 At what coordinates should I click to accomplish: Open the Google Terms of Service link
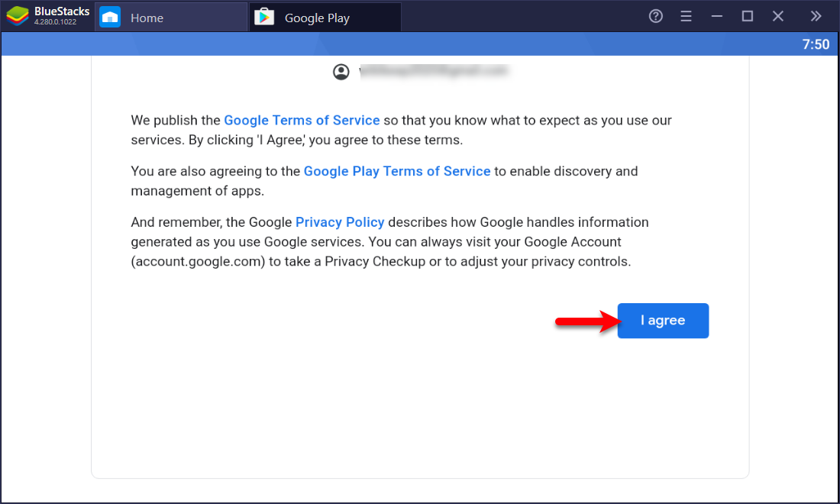coord(302,121)
